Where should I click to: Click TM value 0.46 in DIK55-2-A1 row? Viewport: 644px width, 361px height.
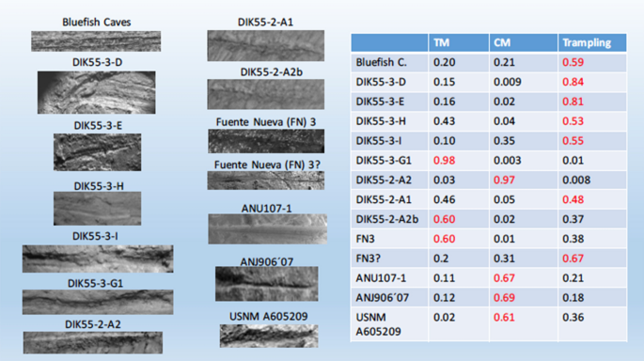point(444,199)
